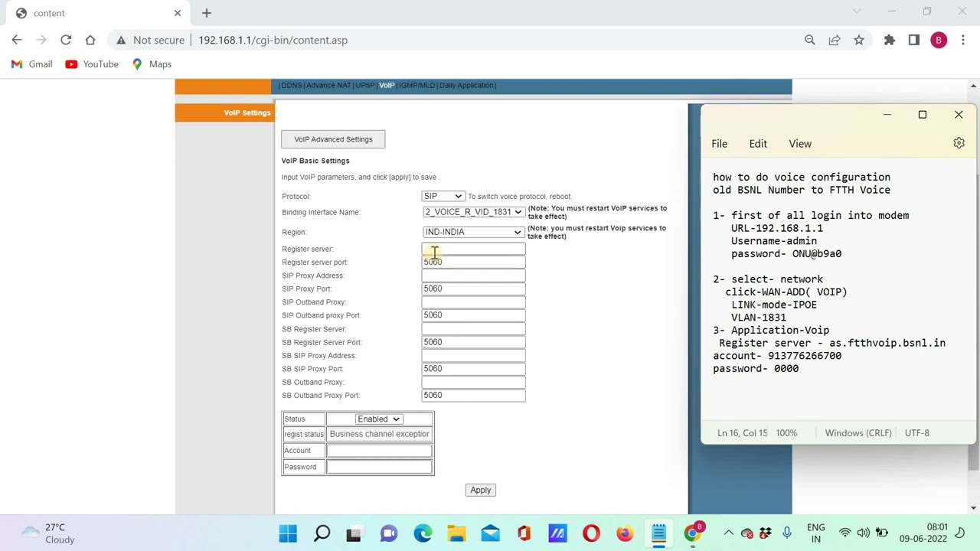Screen dimensions: 980x551
Task: Open Opera browser from the taskbar
Action: coord(591,533)
